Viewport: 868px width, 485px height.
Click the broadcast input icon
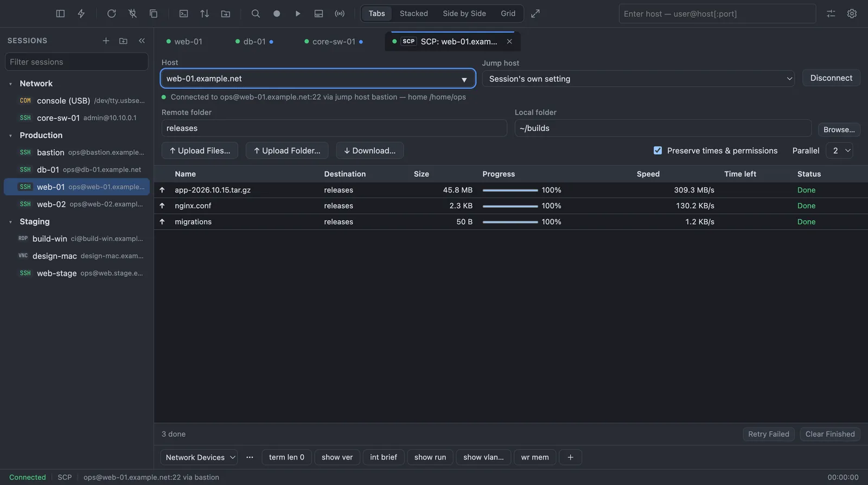point(340,14)
